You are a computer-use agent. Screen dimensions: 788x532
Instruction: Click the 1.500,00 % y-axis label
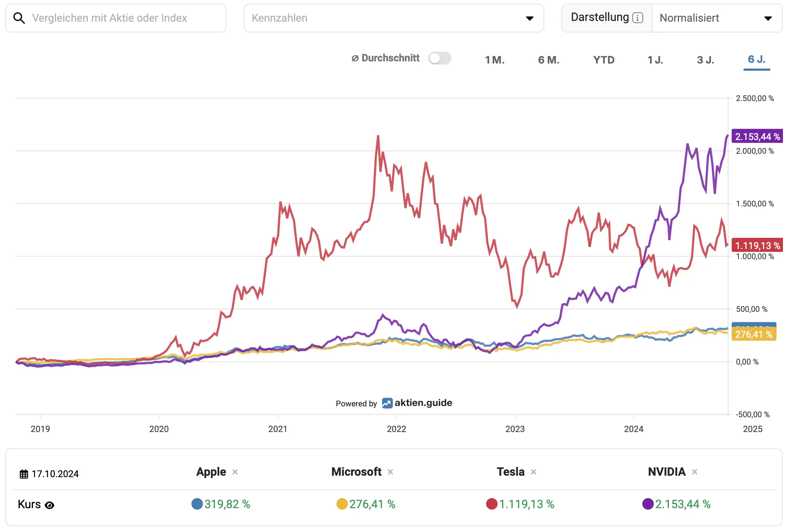(x=755, y=204)
